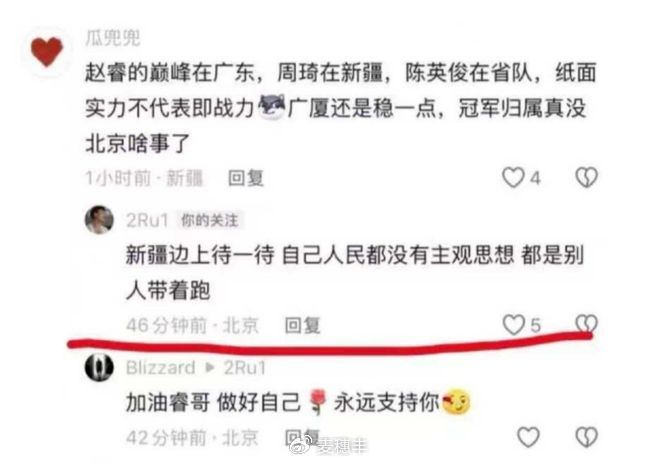Screen dimensions: 660x462
Task: Open the username 2Ru1 next to 你的关注
Action: [x=147, y=220]
